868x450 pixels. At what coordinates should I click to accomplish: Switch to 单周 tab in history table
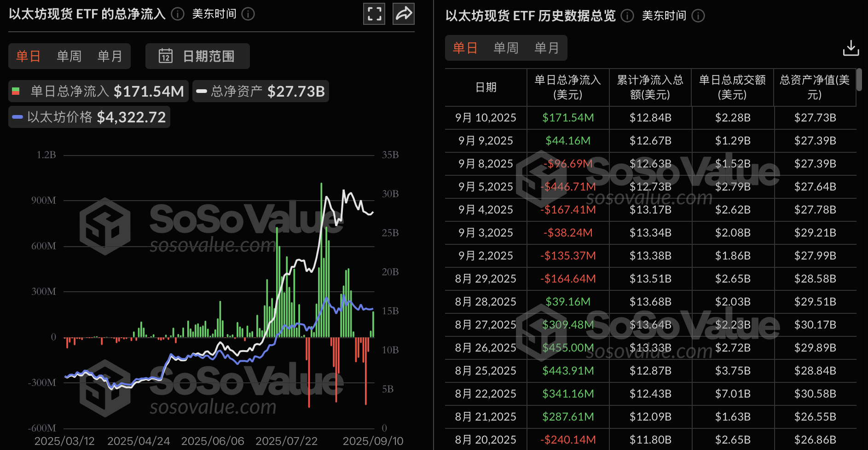coord(506,48)
